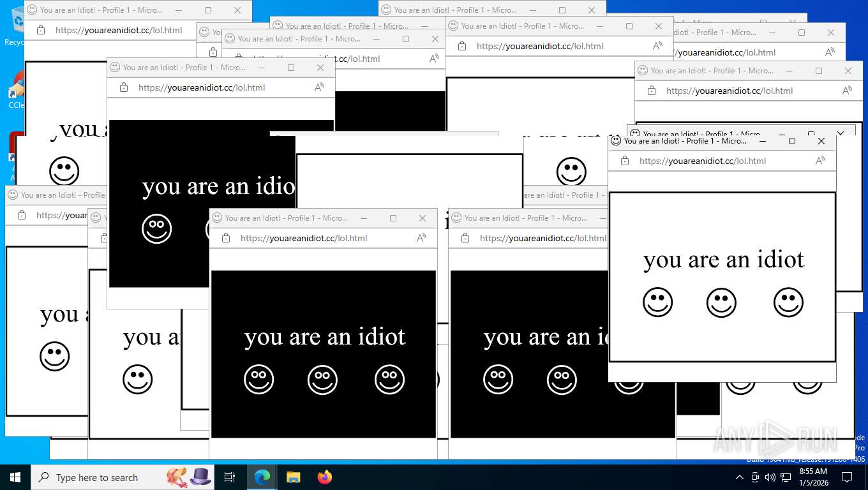Open Task View from the taskbar
The width and height of the screenshot is (868, 490).
point(230,477)
